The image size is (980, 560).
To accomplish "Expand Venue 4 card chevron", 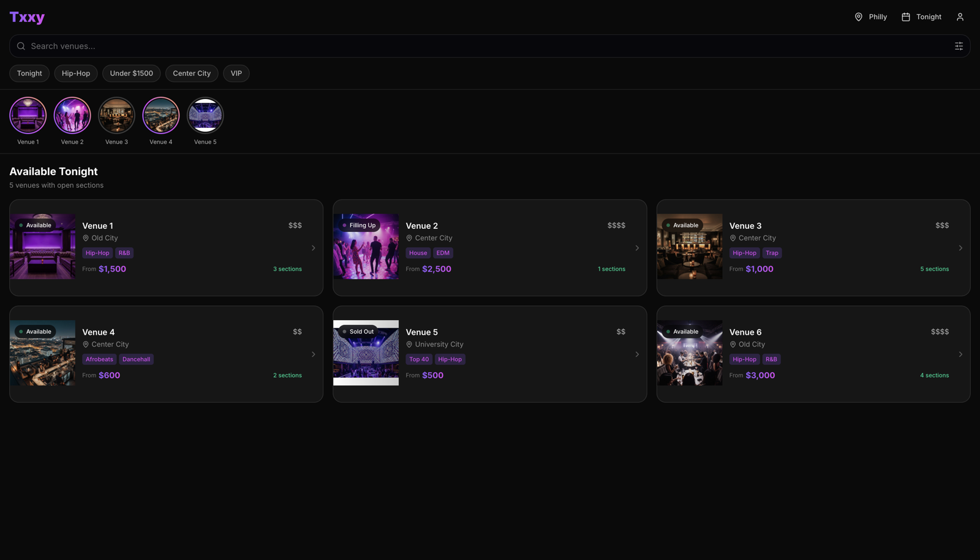I will 313,354.
